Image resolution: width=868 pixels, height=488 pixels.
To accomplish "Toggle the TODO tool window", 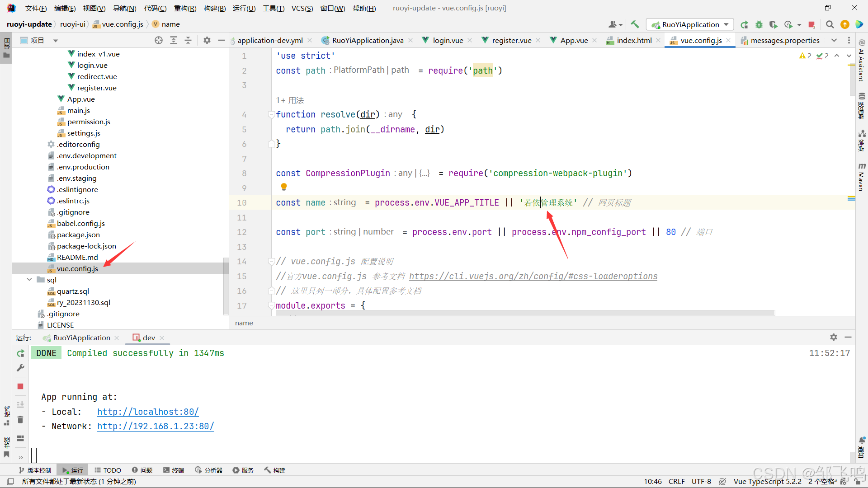I will pos(108,470).
